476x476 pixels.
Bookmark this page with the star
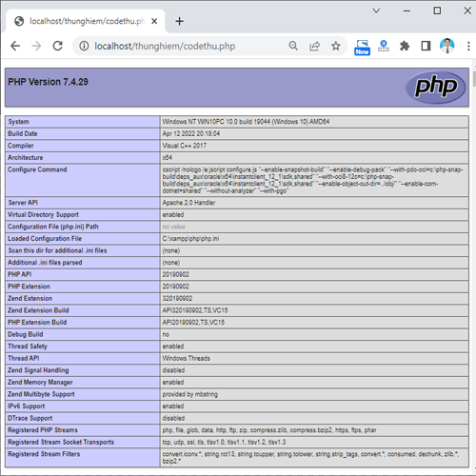click(x=336, y=46)
